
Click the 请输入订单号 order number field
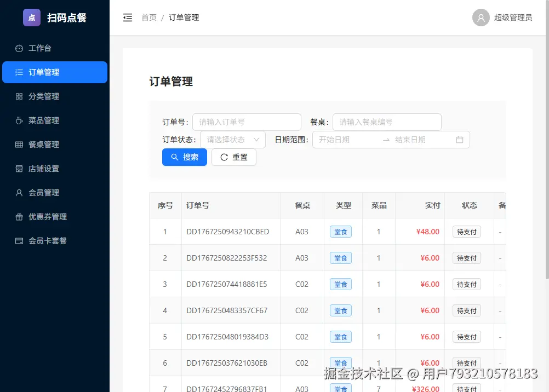[247, 122]
